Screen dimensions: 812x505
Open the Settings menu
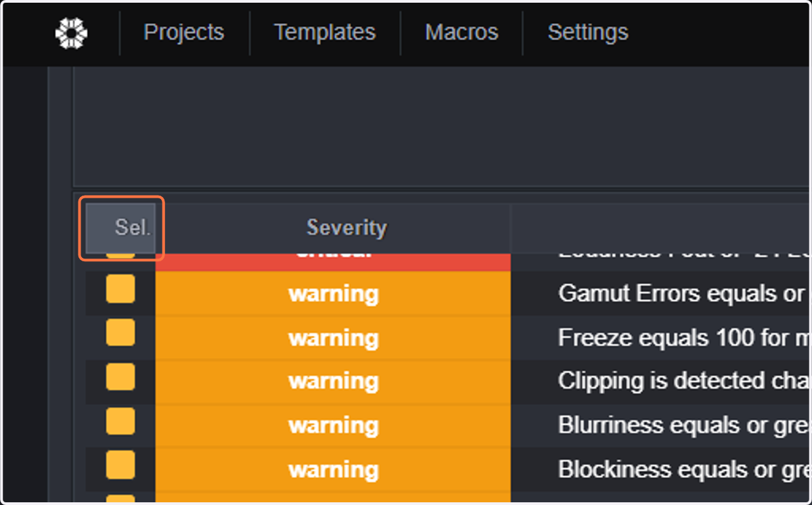tap(588, 32)
